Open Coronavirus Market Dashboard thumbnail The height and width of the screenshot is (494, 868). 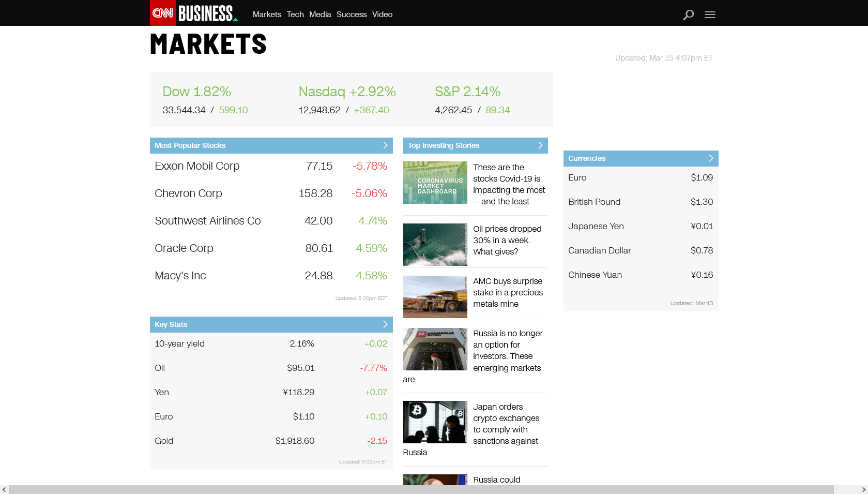pyautogui.click(x=435, y=183)
